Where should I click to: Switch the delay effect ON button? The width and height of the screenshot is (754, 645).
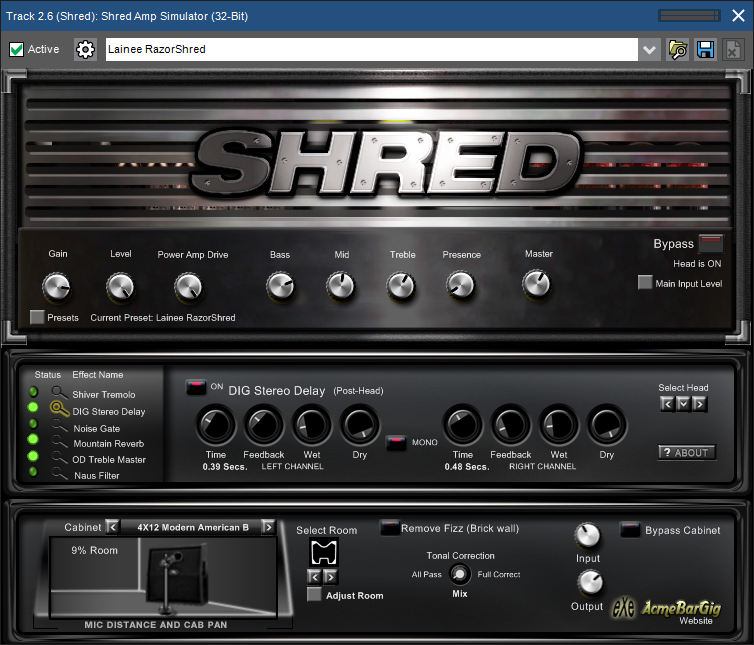tap(196, 387)
